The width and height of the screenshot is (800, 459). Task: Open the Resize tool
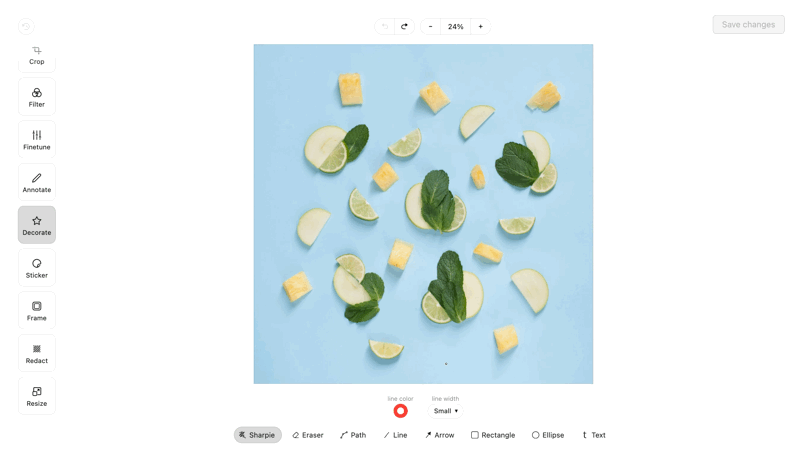tap(37, 396)
